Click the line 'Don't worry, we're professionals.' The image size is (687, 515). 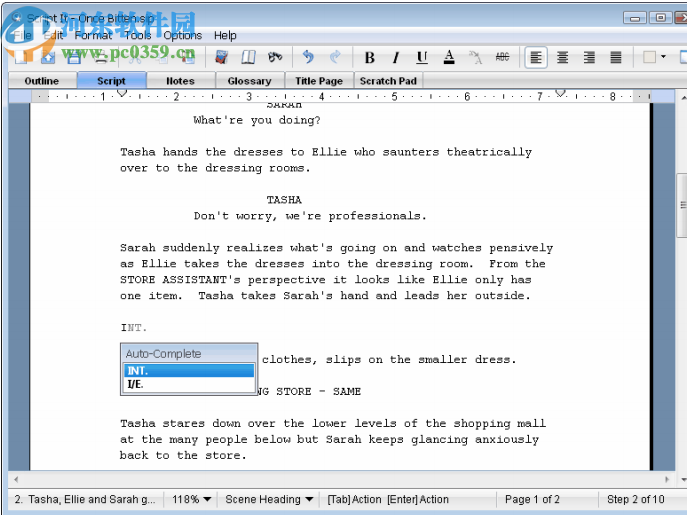point(310,216)
